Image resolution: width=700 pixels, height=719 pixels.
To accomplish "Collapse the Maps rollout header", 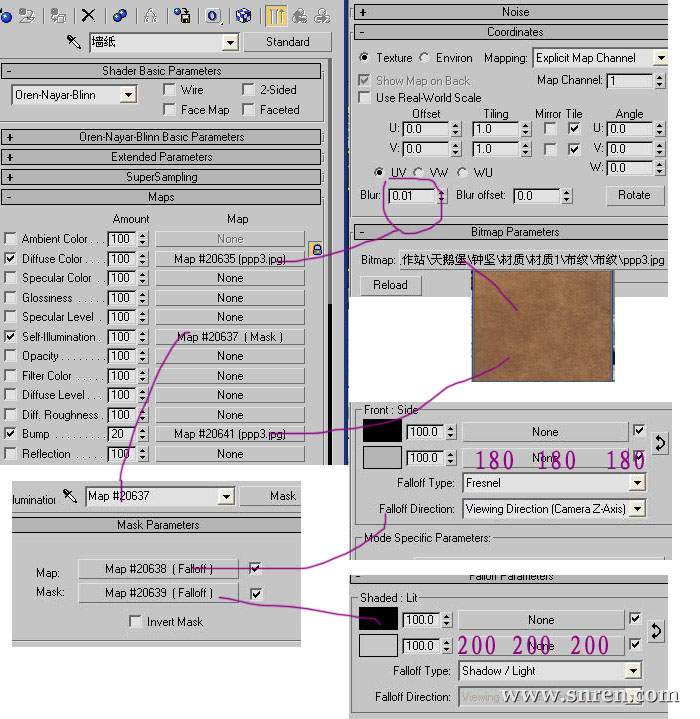I will pyautogui.click(x=161, y=197).
